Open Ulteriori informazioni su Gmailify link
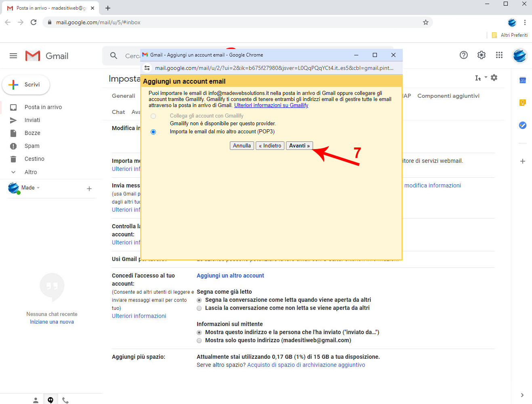The width and height of the screenshot is (532, 404). [x=271, y=105]
